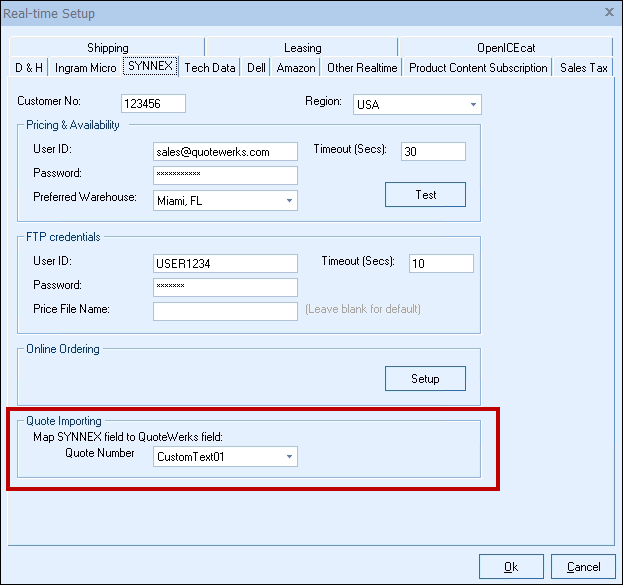
Task: Expand the Preferred Warehouse dropdown
Action: (x=225, y=200)
